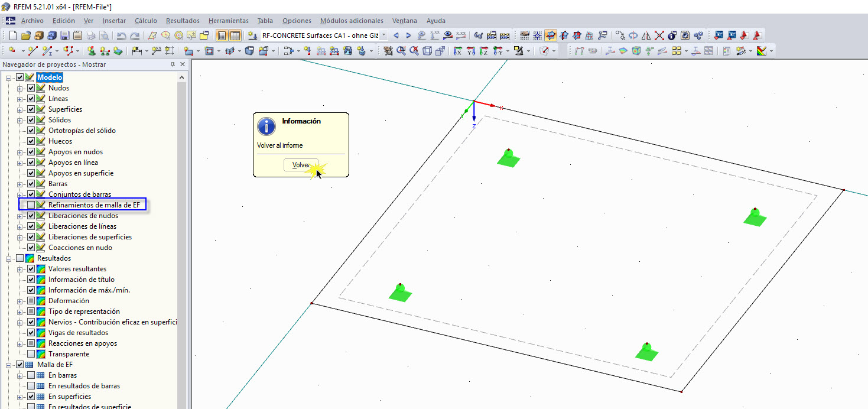Expand the Valores resultantes node
The height and width of the screenshot is (409, 868).
[x=20, y=269]
